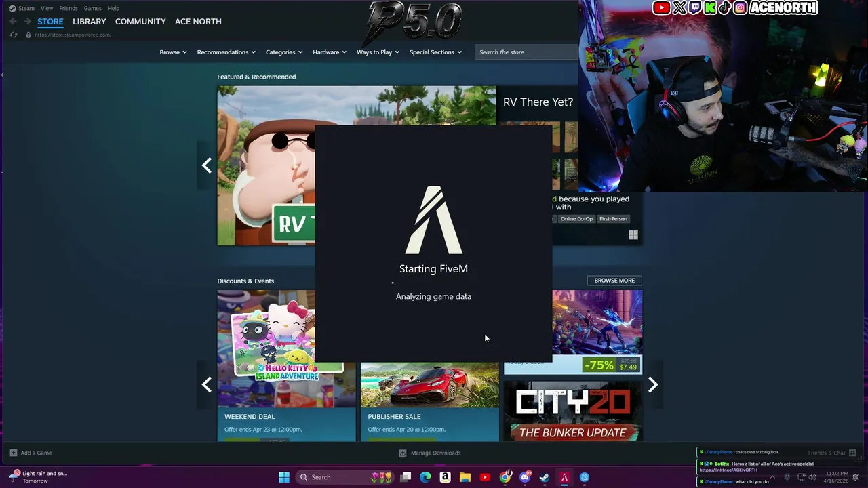Switch to Steam in the taskbar
Screen dimensions: 868x488
pos(545,477)
